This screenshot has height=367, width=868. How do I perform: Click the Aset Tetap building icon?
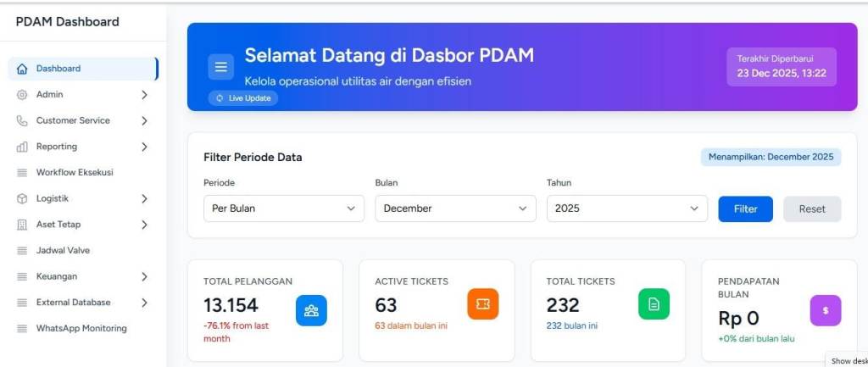(x=22, y=225)
